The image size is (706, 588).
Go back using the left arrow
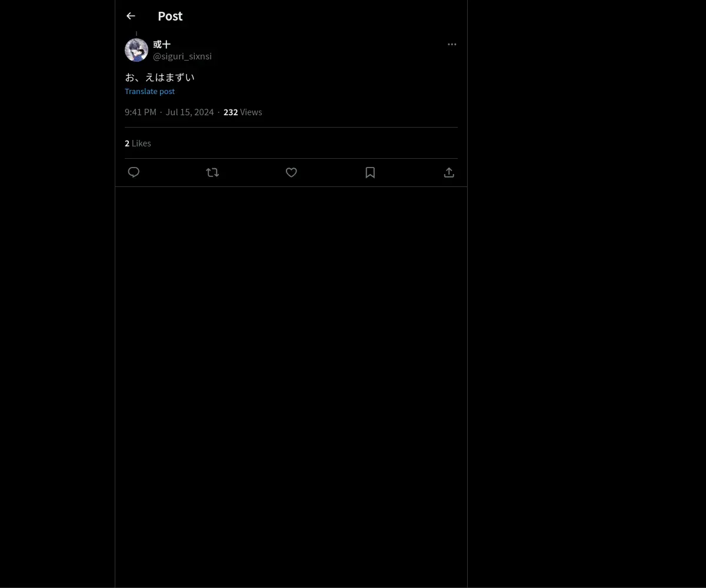pyautogui.click(x=131, y=16)
